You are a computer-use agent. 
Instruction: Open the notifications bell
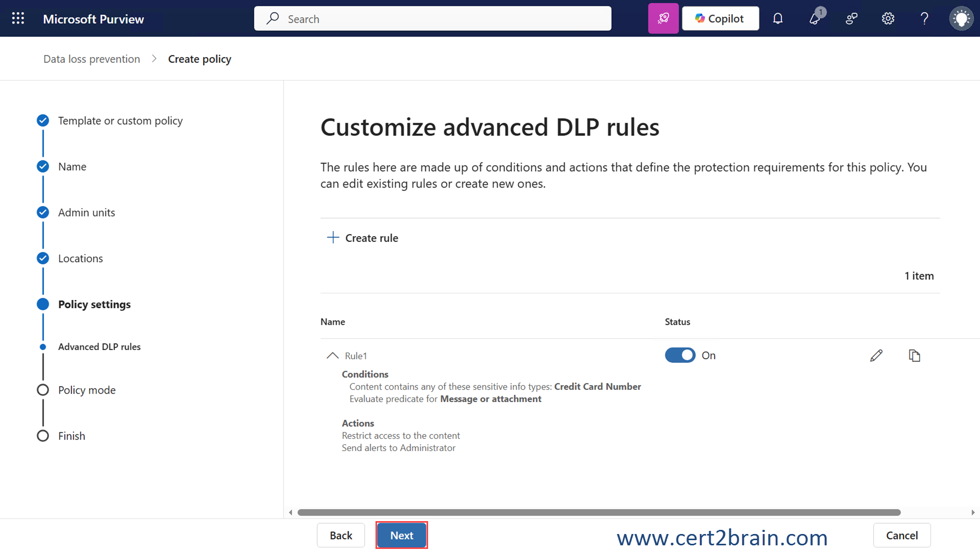point(778,19)
